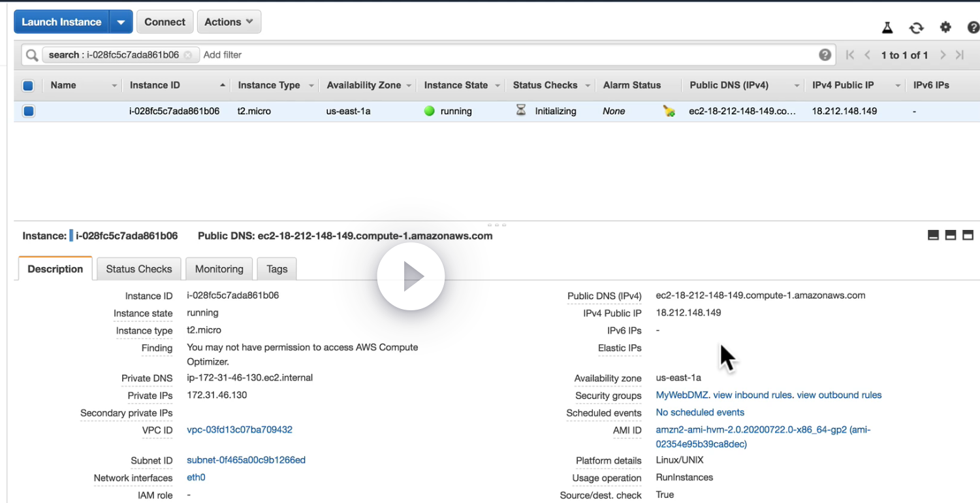Switch to the Status Checks tab
Image resolution: width=980 pixels, height=503 pixels.
[138, 269]
